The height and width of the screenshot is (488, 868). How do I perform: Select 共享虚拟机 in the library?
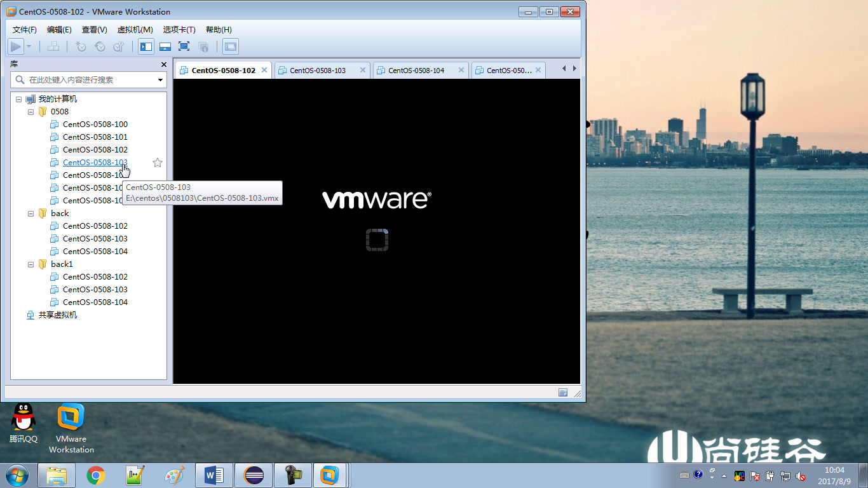pos(58,315)
